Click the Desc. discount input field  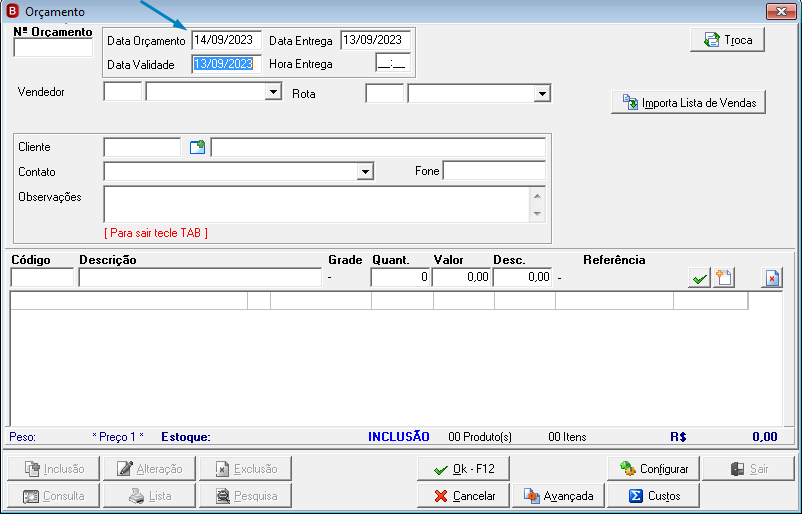click(523, 277)
